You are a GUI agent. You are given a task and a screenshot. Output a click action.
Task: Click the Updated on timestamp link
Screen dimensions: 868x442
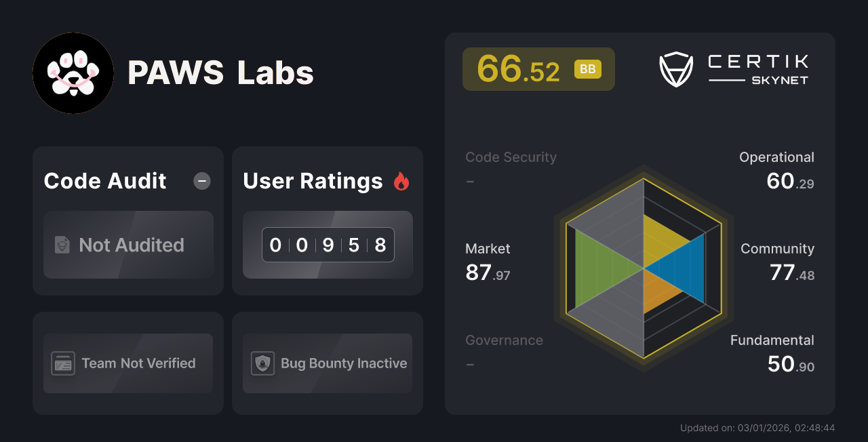(x=757, y=428)
